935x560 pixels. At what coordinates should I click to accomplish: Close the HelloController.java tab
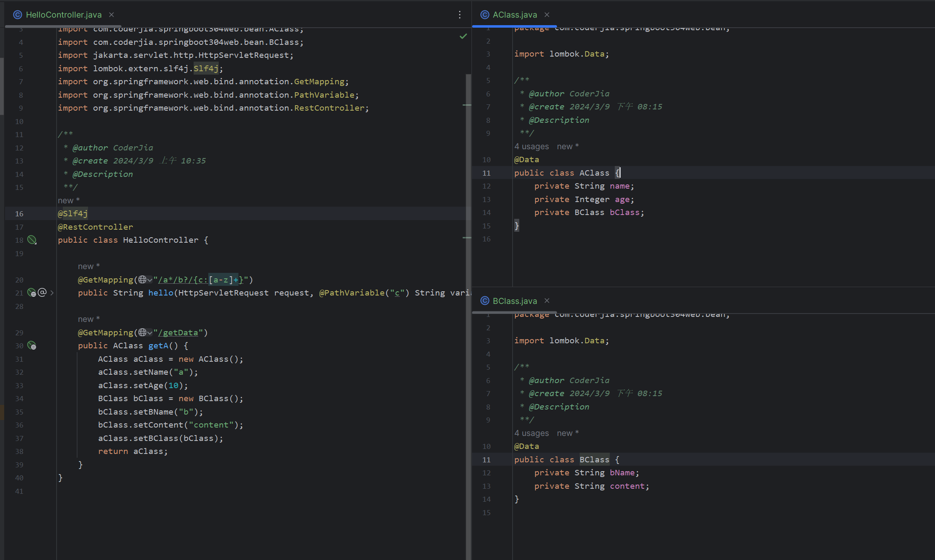111,15
